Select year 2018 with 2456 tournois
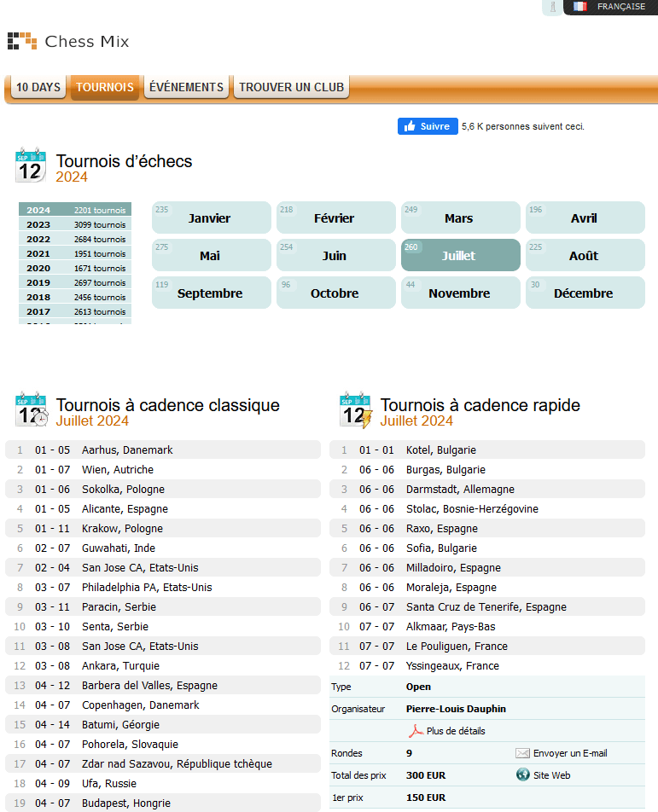This screenshot has height=812, width=658. (x=75, y=297)
